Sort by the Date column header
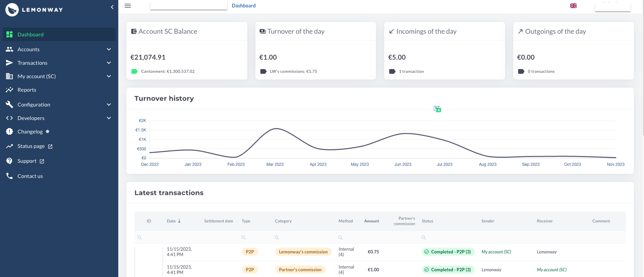The width and height of the screenshot is (644, 277). [171, 221]
